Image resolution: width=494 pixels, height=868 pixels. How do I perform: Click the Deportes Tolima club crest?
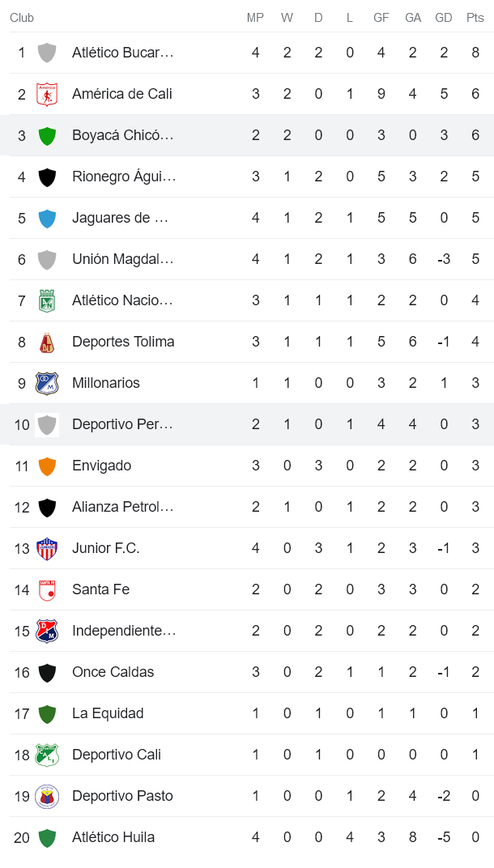tap(47, 342)
